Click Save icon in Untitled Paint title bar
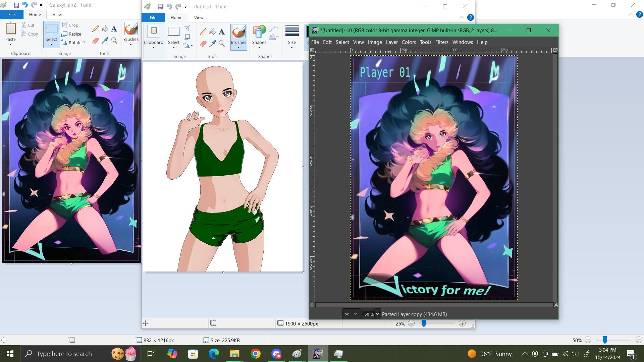 point(160,7)
